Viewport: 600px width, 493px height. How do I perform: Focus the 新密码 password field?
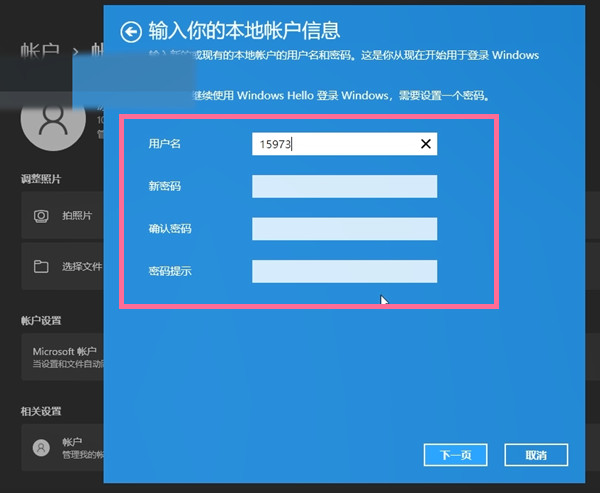pos(344,187)
